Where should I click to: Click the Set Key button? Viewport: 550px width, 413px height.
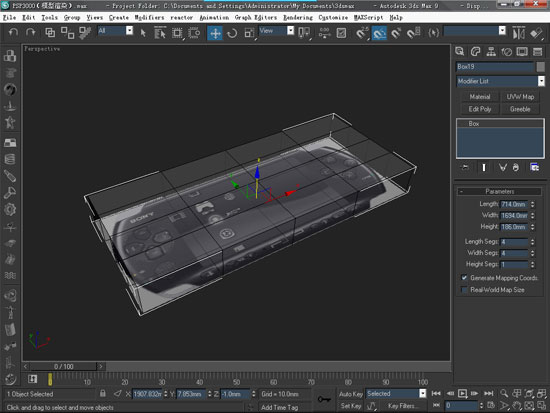pos(351,406)
